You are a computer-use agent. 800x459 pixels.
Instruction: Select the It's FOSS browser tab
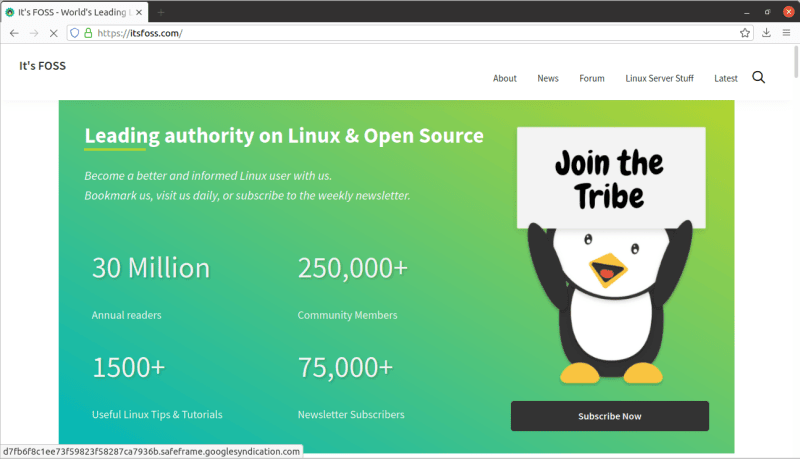(x=70, y=11)
